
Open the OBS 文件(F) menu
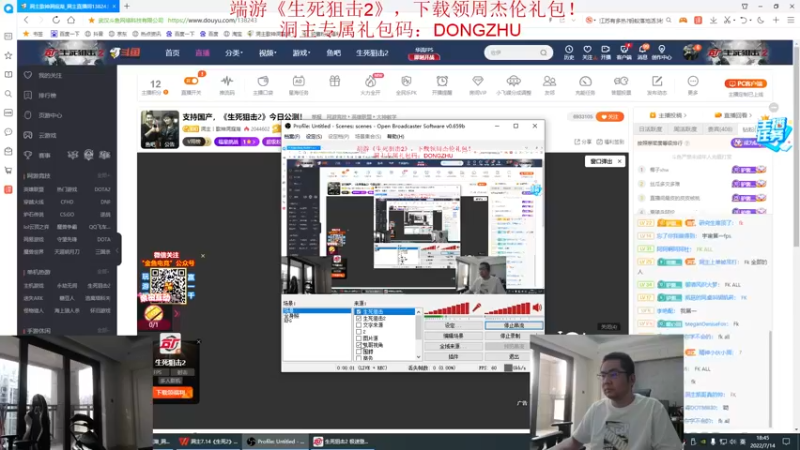click(292, 137)
